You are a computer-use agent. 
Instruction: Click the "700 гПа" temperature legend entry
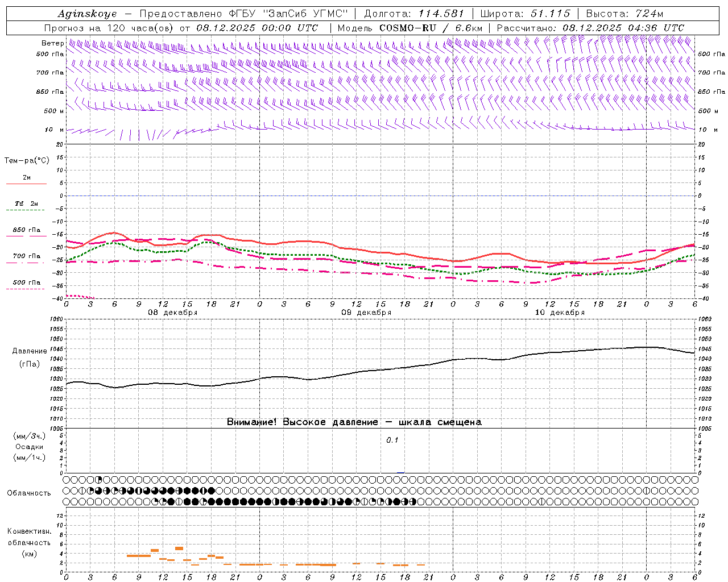[27, 256]
